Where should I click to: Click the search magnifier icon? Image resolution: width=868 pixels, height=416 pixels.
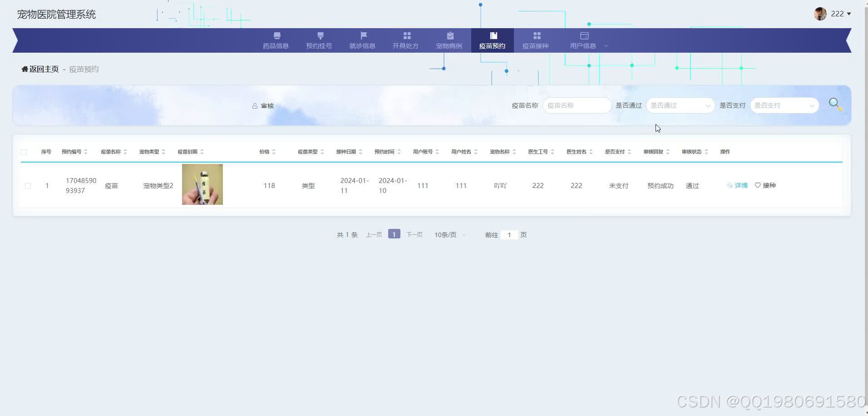[834, 104]
